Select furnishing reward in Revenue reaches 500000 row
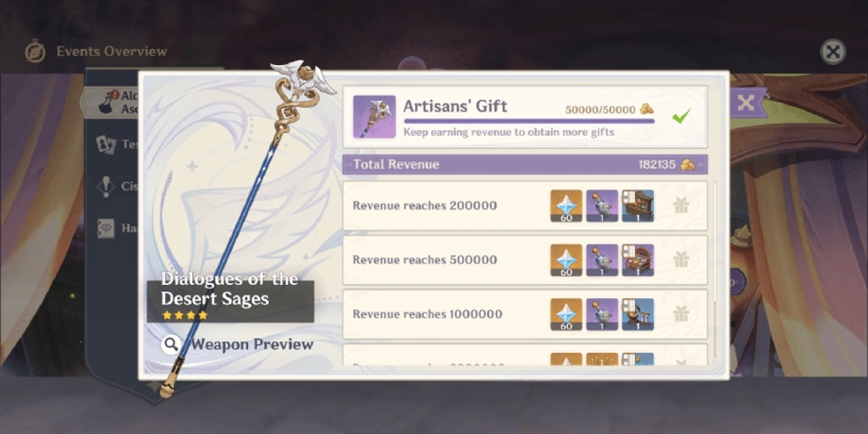Screen dimensions: 868x434 (x=638, y=260)
